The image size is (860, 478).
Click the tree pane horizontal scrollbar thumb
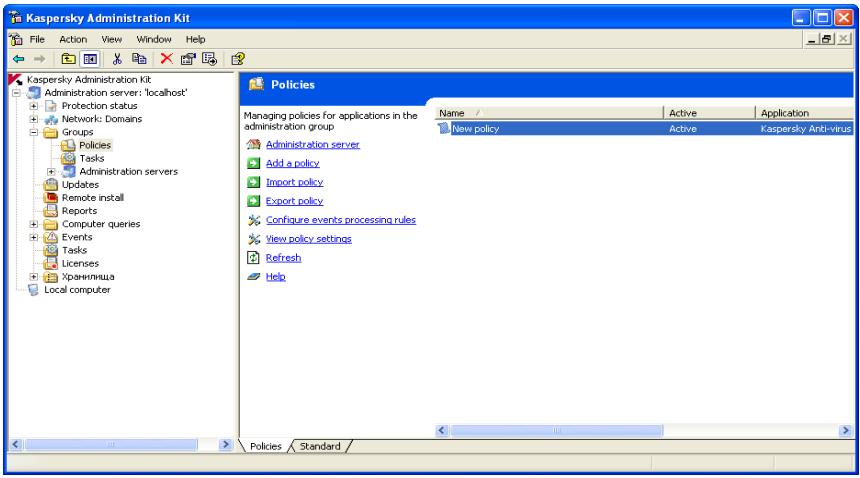[111, 445]
